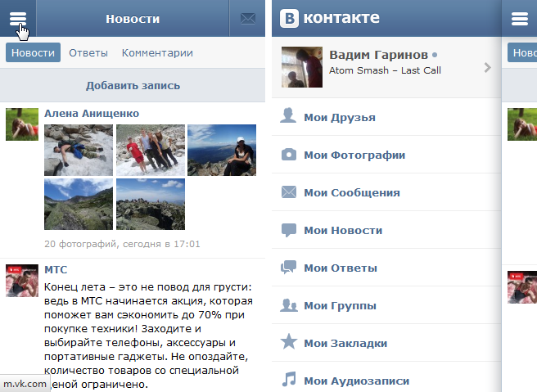
Task: Open Вадим Гаринов profile name
Action: coord(378,55)
